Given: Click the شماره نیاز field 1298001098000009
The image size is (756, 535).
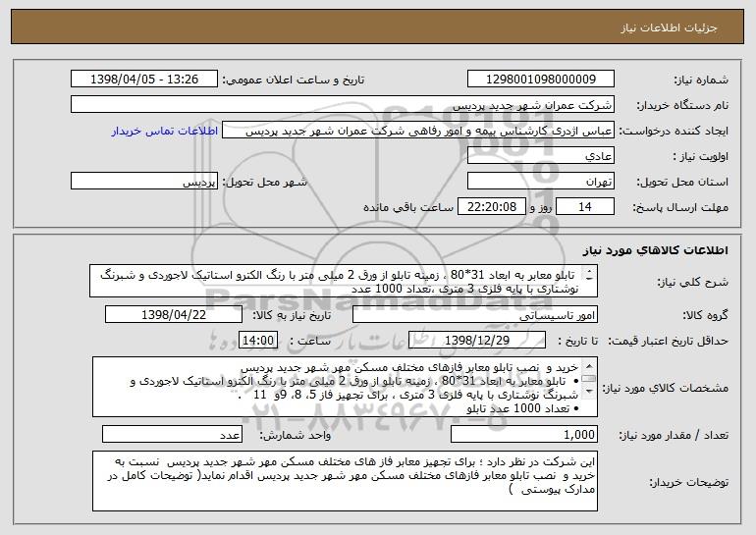Looking at the screenshot, I should [x=540, y=80].
